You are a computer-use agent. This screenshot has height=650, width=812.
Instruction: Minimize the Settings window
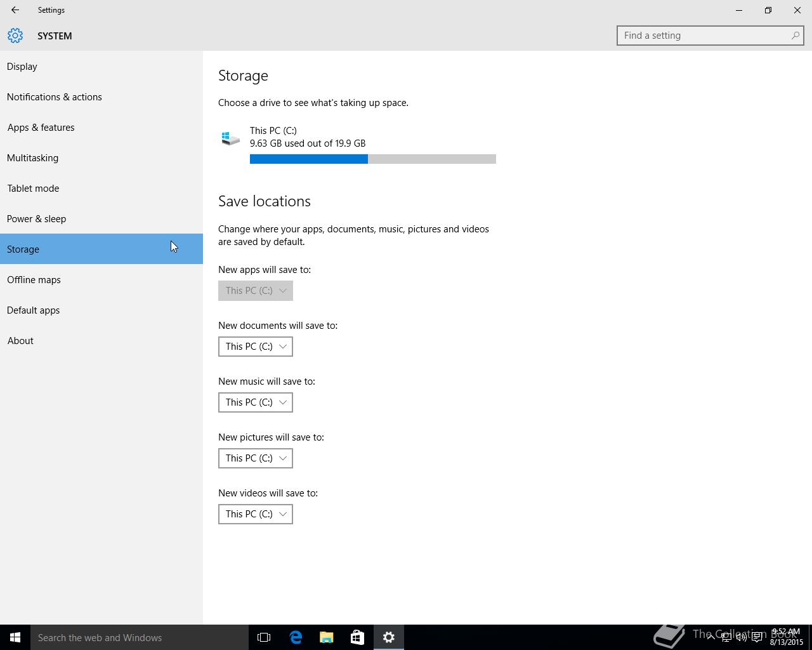(739, 10)
